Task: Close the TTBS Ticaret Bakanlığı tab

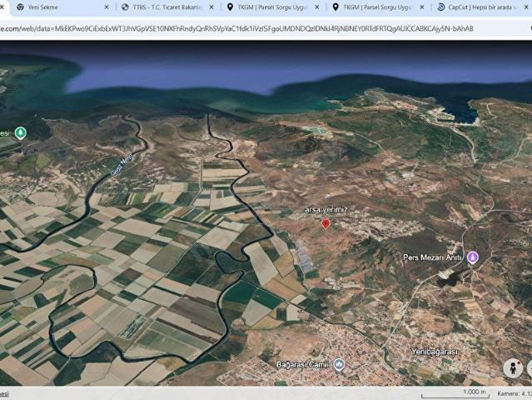Action: [x=211, y=7]
